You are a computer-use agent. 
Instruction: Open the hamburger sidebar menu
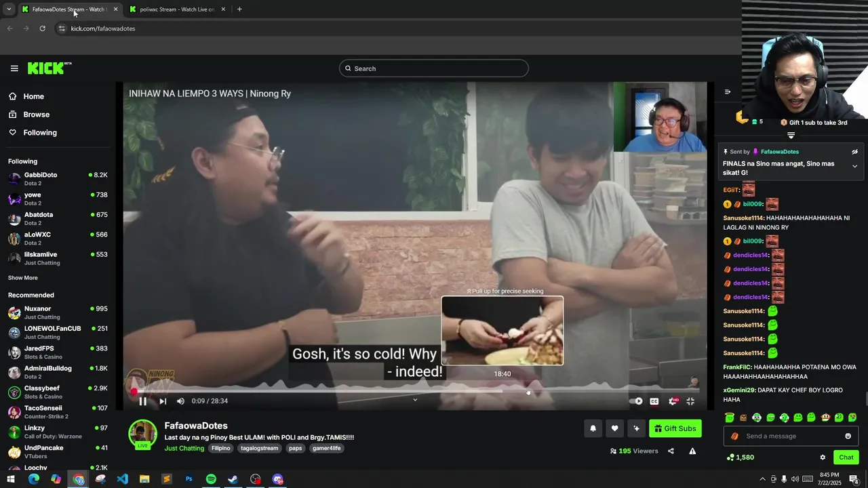click(14, 68)
